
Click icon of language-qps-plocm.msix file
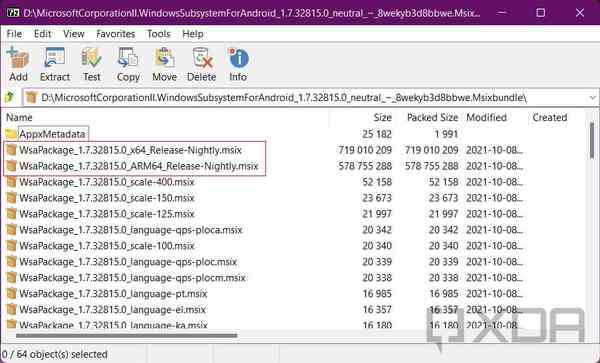click(12, 278)
